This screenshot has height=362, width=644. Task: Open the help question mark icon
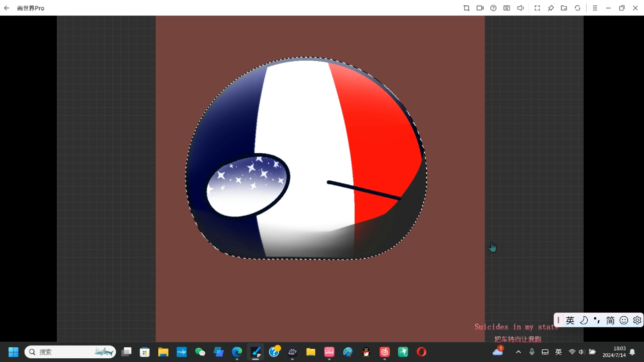click(x=493, y=8)
